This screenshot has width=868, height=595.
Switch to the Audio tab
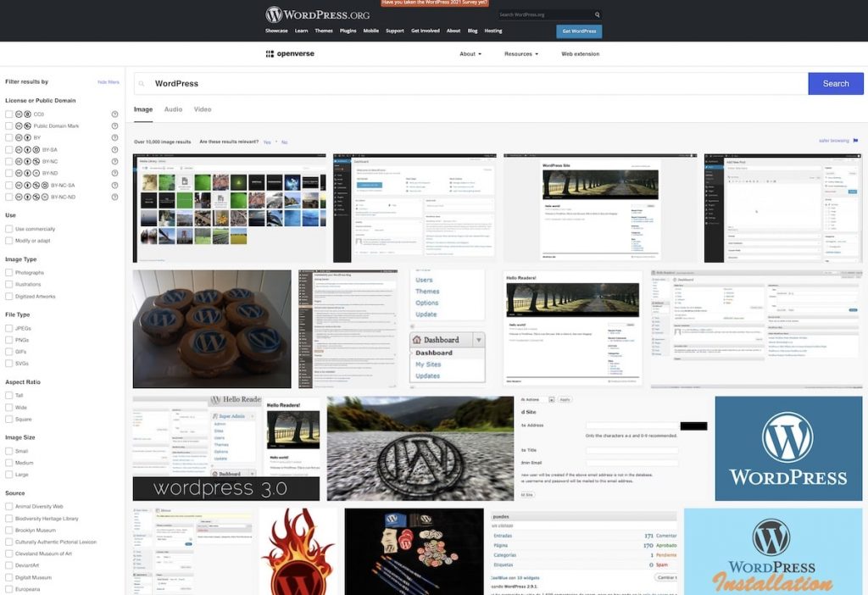[x=173, y=109]
